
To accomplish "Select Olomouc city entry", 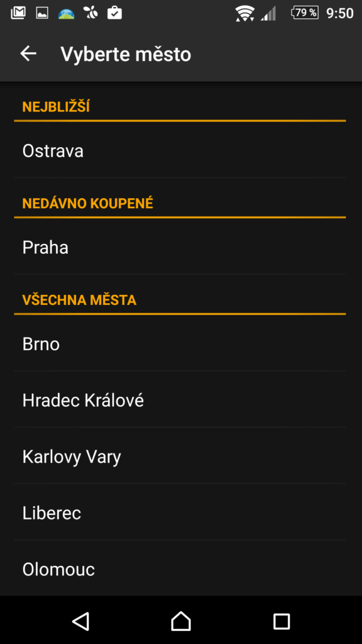I will click(180, 569).
